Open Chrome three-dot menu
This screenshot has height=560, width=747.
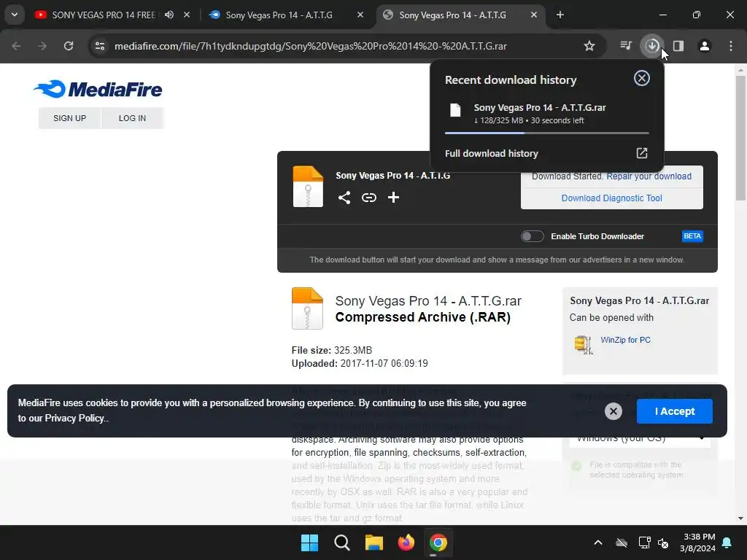pyautogui.click(x=731, y=46)
